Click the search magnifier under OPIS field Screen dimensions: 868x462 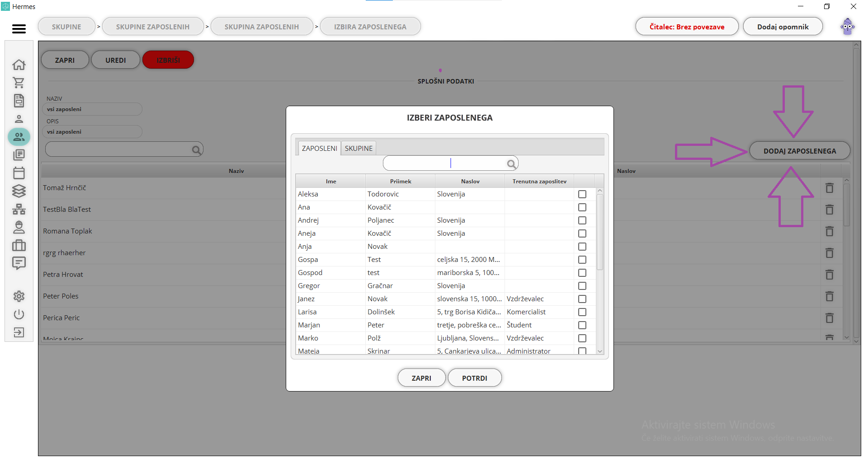(196, 150)
